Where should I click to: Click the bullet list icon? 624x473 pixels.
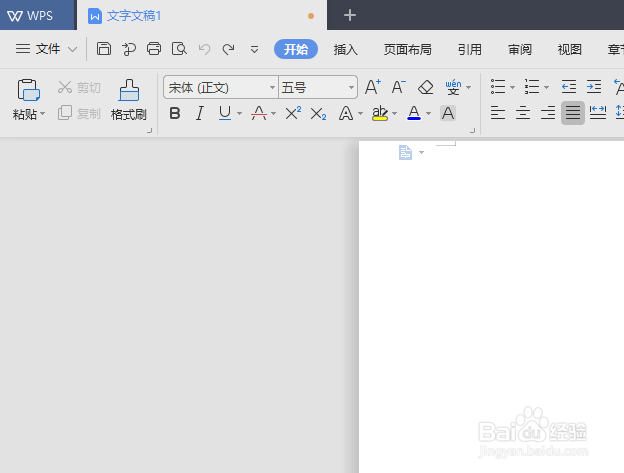(x=498, y=86)
